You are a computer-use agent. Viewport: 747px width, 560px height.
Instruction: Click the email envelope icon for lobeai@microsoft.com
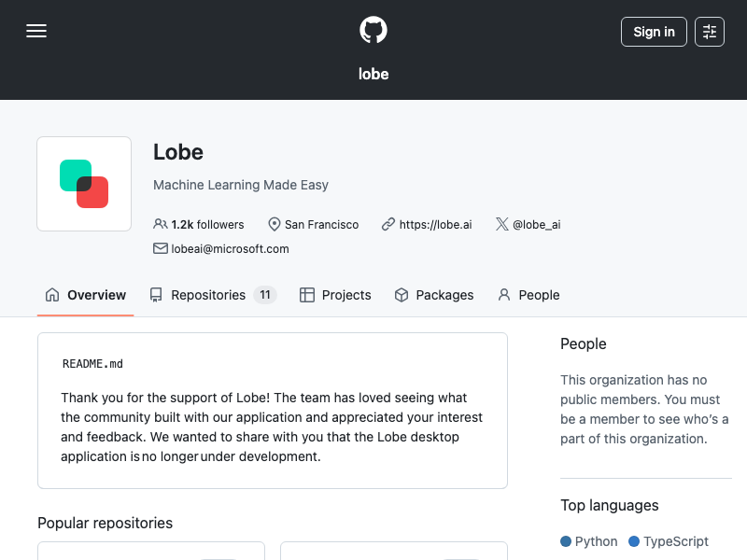click(160, 248)
